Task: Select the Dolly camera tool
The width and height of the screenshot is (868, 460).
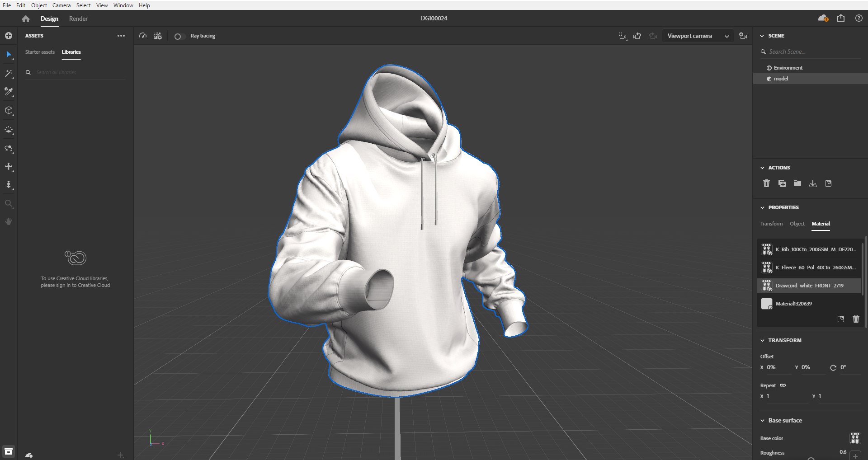Action: [9, 185]
